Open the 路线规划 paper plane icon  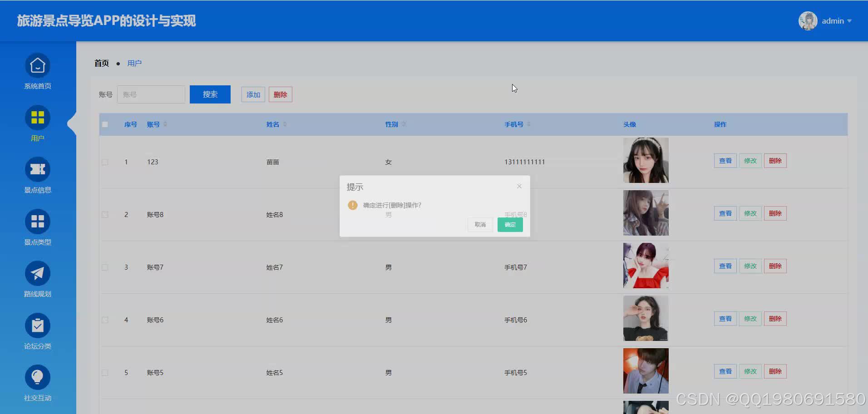(x=38, y=273)
